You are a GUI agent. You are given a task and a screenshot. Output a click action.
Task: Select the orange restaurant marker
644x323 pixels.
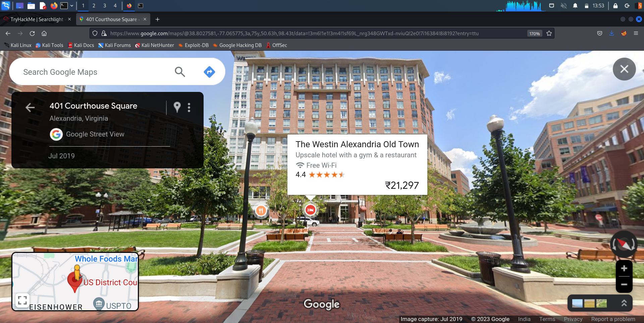(x=261, y=211)
